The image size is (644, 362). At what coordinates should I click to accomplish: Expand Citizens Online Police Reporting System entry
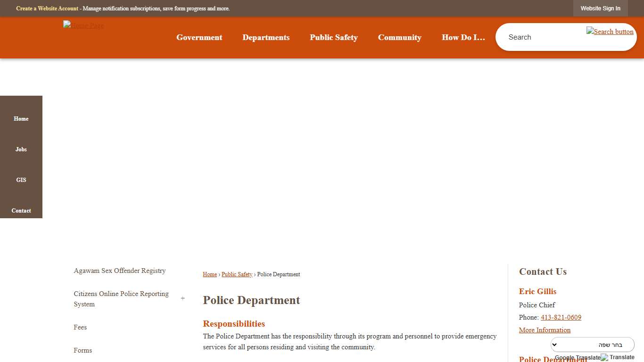coord(183,298)
